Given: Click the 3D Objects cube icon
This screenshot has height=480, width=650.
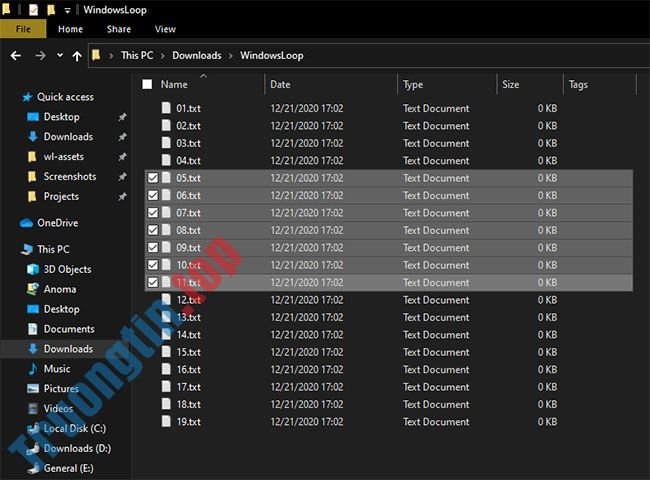Looking at the screenshot, I should point(33,269).
